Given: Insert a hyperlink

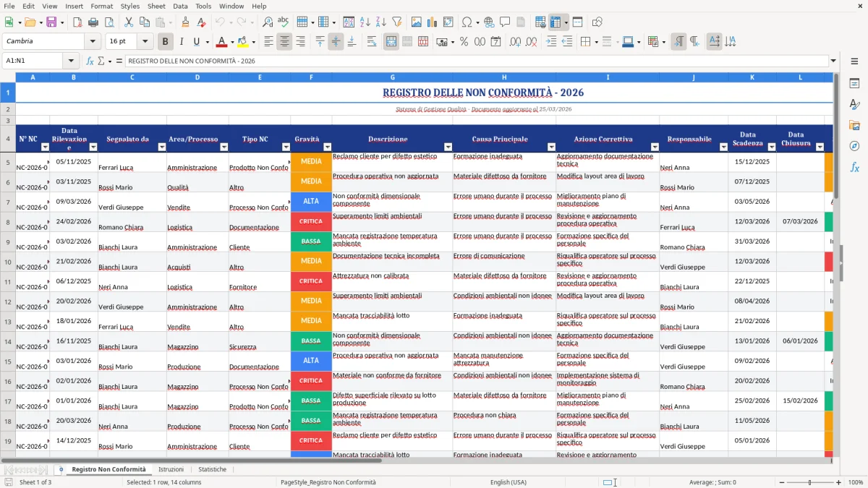Looking at the screenshot, I should (489, 22).
